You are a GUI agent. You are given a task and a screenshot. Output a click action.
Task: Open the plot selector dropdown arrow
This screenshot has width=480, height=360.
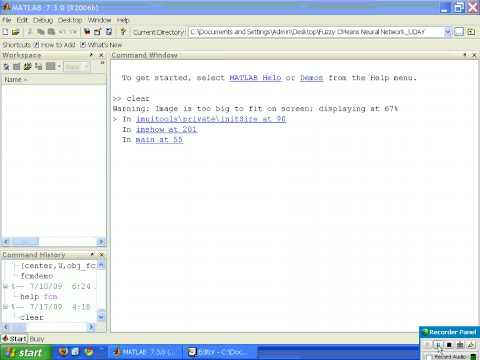click(59, 67)
